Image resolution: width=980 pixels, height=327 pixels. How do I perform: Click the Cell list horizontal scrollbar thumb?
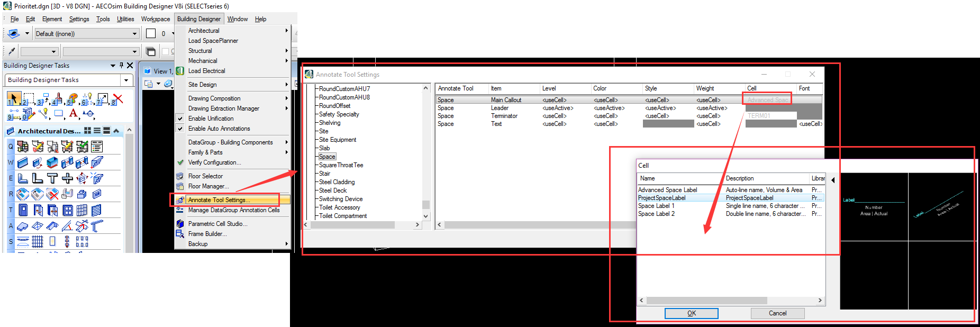pos(706,301)
